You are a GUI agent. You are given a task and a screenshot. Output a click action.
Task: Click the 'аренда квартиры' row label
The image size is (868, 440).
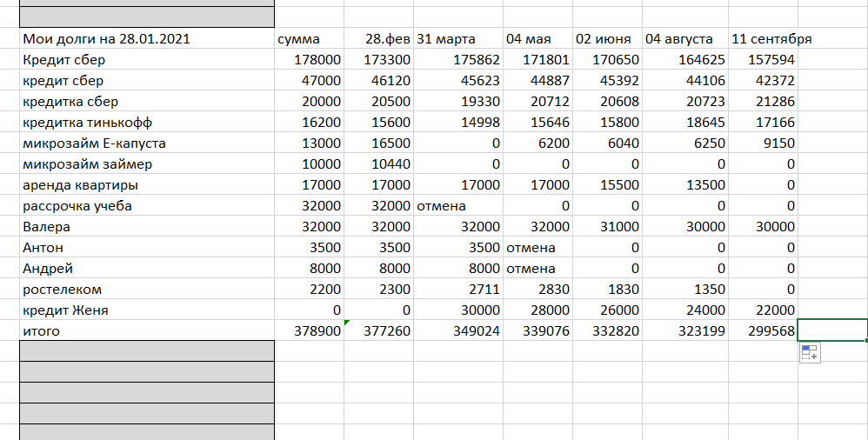147,185
